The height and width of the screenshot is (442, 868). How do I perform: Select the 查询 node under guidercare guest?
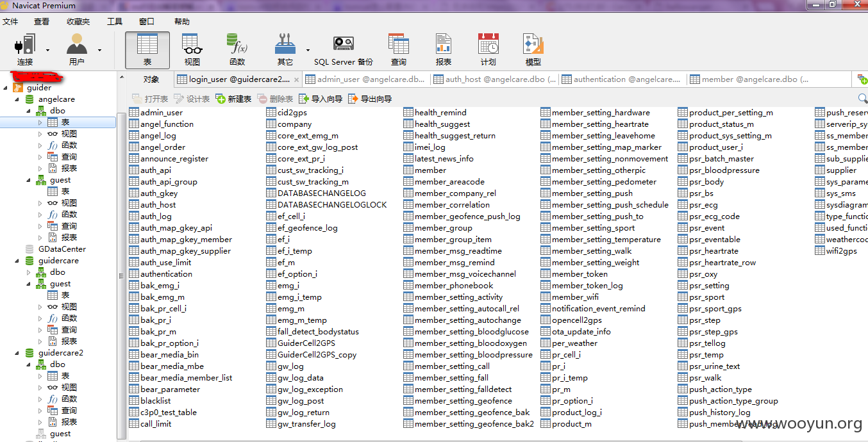click(x=62, y=330)
